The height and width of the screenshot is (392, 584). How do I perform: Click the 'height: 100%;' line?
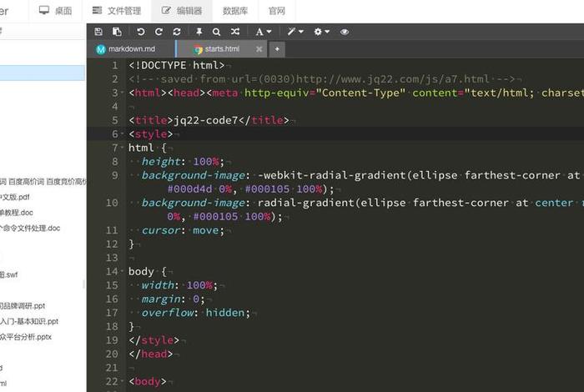point(183,161)
